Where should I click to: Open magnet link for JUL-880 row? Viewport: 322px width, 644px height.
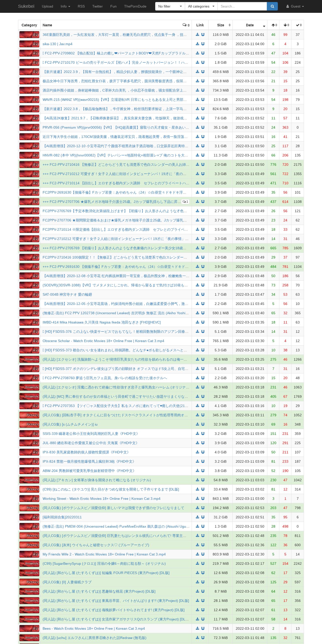tap(203, 443)
